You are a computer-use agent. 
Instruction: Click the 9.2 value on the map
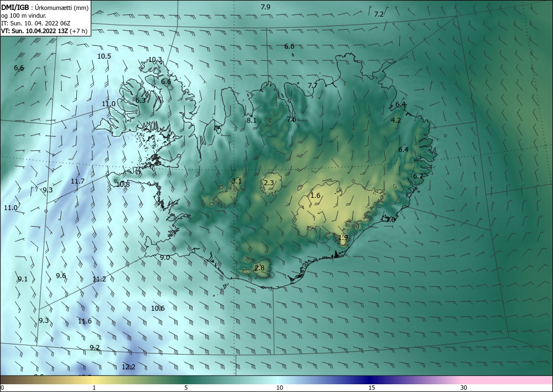[95, 348]
